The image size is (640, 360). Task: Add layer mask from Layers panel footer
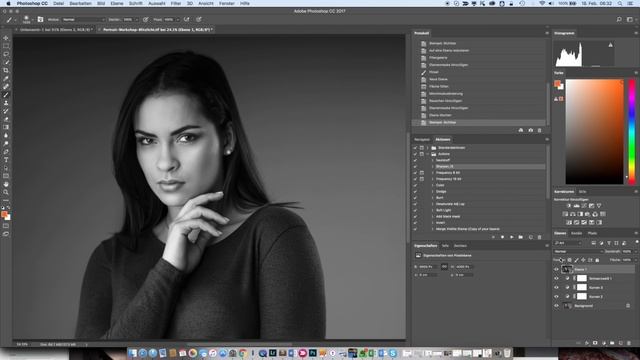tap(595, 343)
